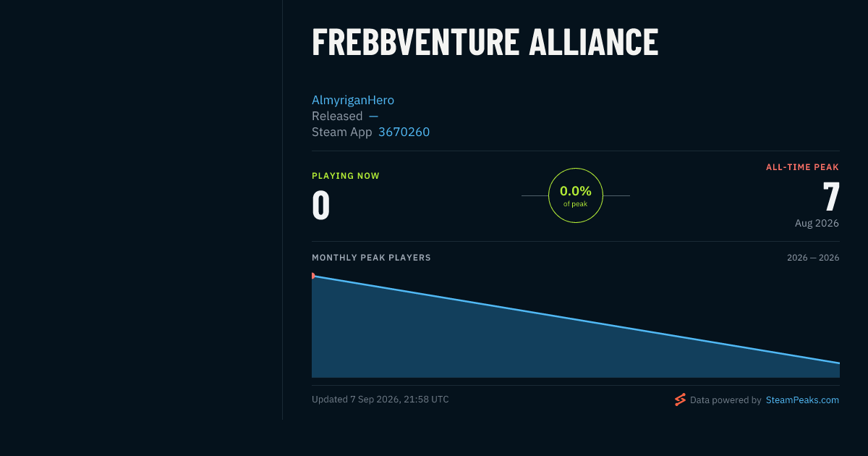Viewport: 868px width, 456px height.
Task: Click the 0.0% of peak circle
Action: click(576, 195)
